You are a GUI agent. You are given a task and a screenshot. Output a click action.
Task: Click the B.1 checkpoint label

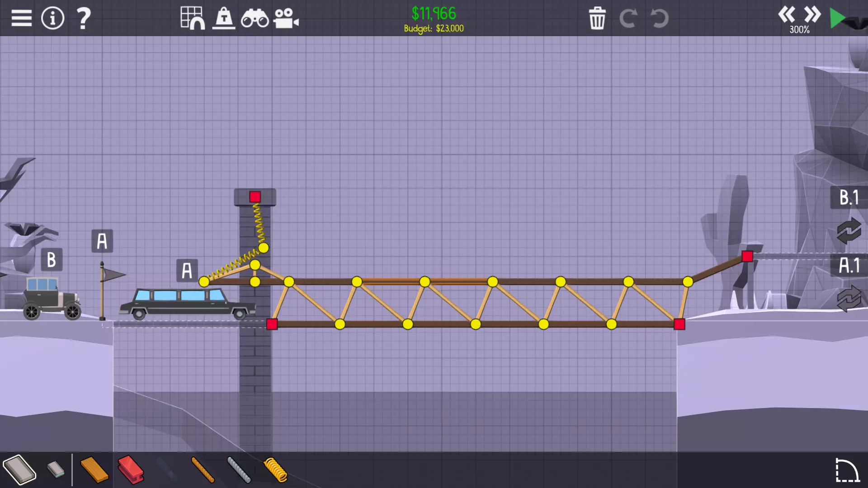pyautogui.click(x=849, y=197)
